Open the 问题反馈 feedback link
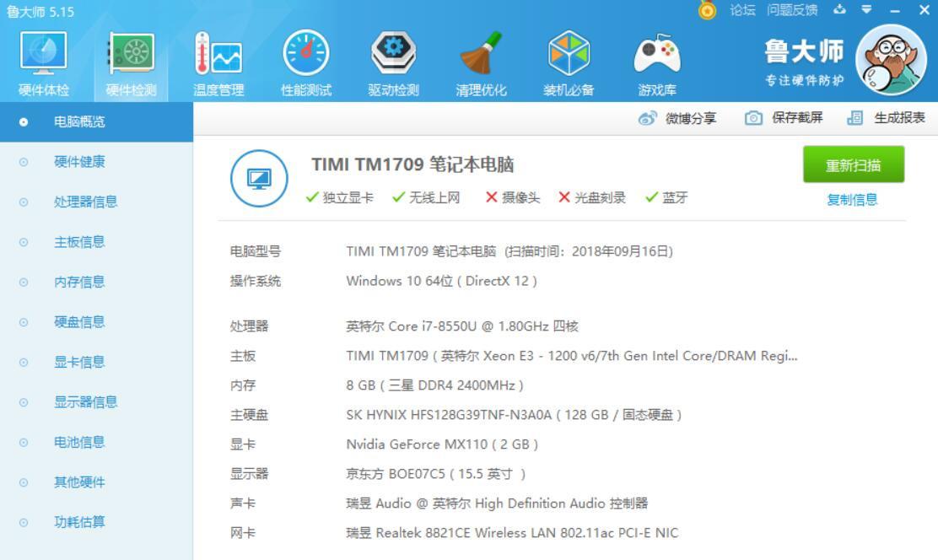 pos(792,10)
